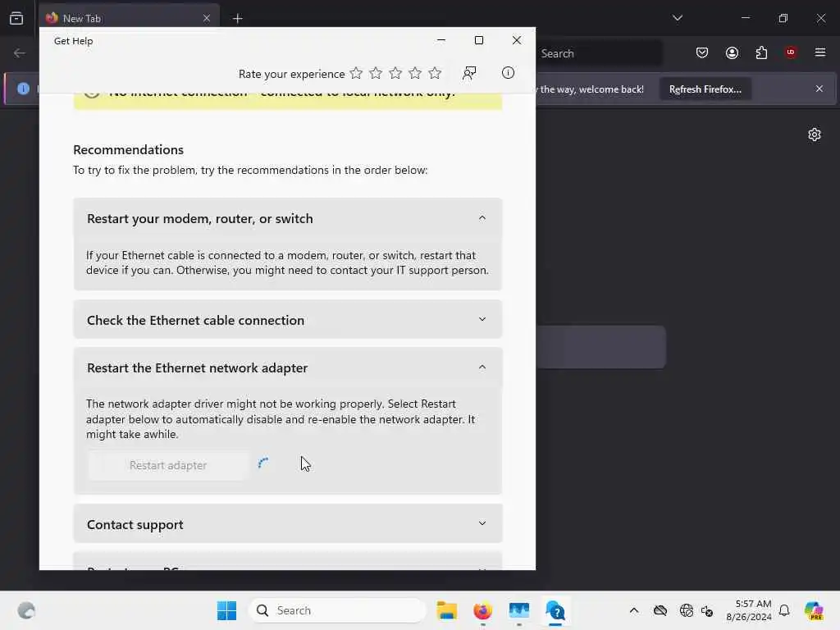Click the Firefox Search field
Image resolution: width=840 pixels, height=630 pixels.
point(599,53)
